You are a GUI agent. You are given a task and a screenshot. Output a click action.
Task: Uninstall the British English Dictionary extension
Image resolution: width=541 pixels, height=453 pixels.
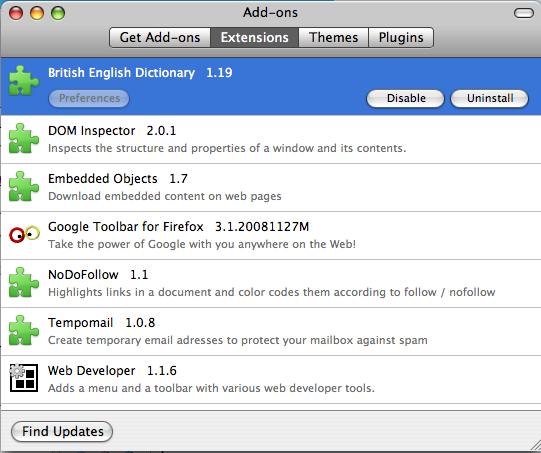click(x=490, y=99)
